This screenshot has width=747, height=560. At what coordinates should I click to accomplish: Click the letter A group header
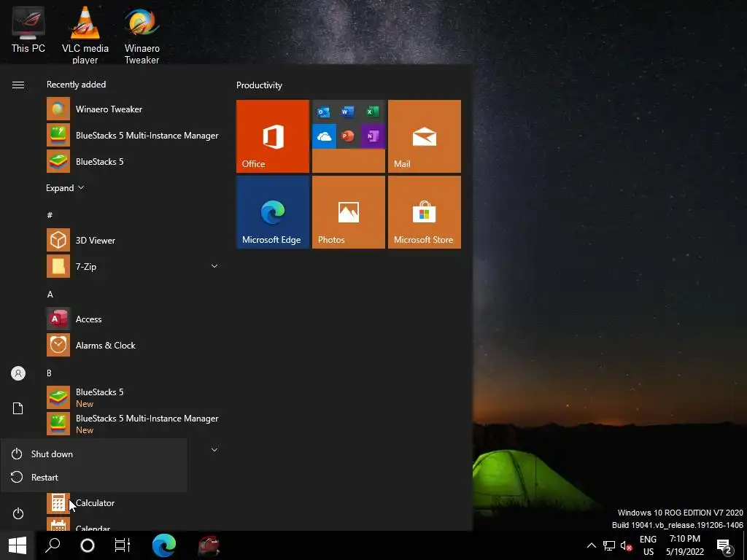click(x=50, y=295)
